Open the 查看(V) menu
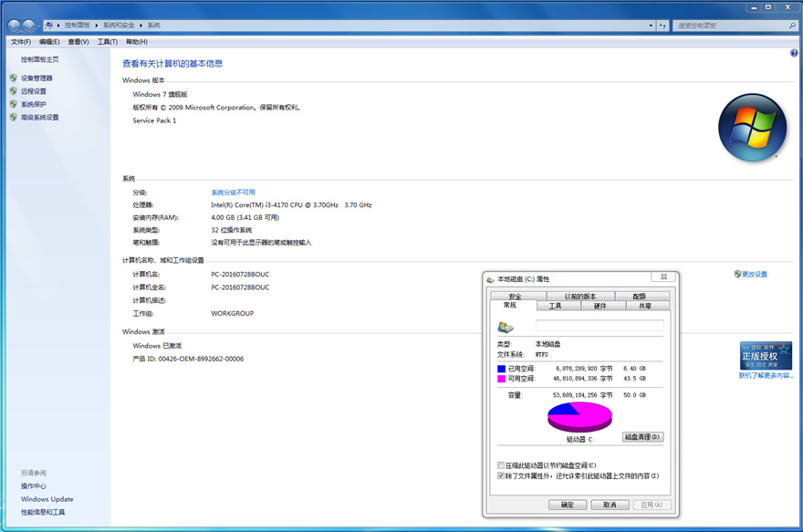This screenshot has height=532, width=803. [78, 42]
